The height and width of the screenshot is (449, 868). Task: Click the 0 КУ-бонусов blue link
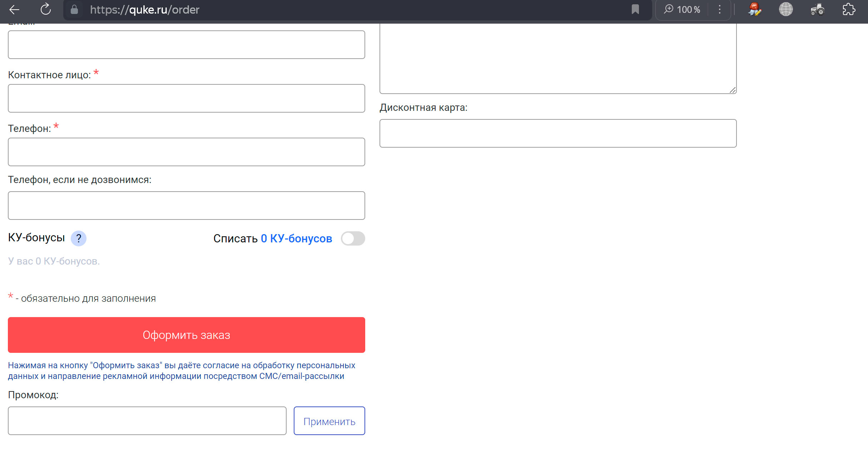296,238
